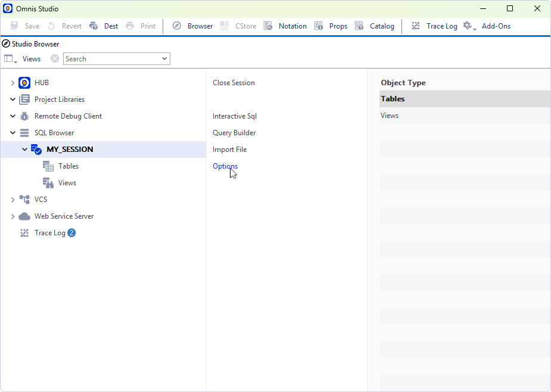Viewport: 551px width, 392px height.
Task: Open the Browser compass icon
Action: pos(177,26)
